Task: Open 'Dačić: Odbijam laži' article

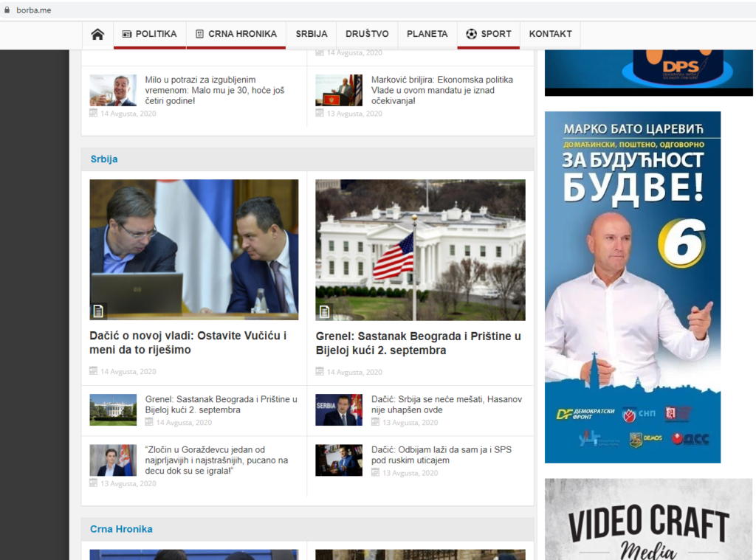Action: 441,455
